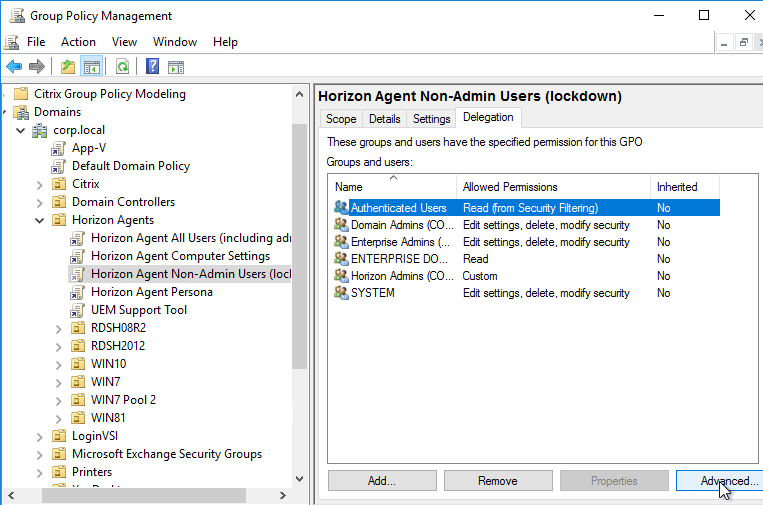763x505 pixels.
Task: Select the Horizon Agent All Users GPO
Action: click(190, 238)
